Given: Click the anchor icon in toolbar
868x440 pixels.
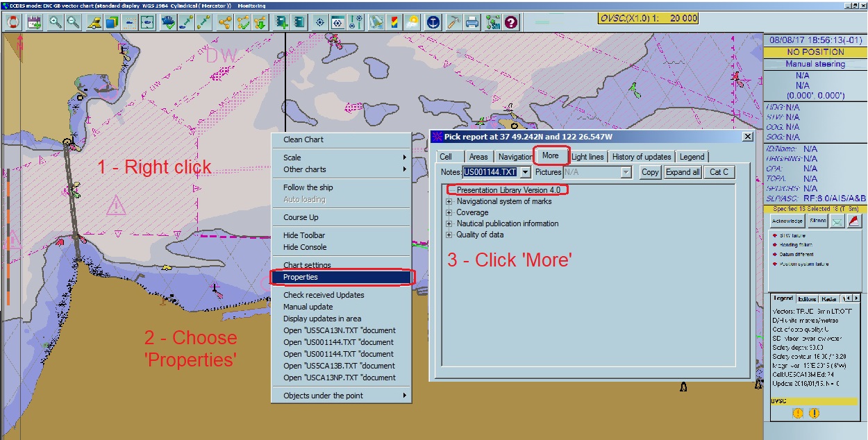Looking at the screenshot, I should coord(433,22).
